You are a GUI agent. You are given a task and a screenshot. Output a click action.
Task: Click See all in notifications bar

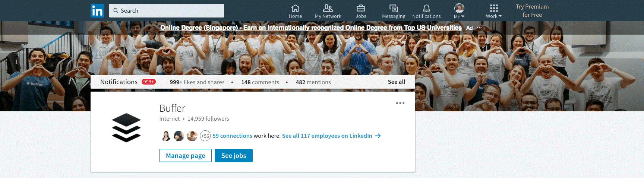[x=397, y=82]
